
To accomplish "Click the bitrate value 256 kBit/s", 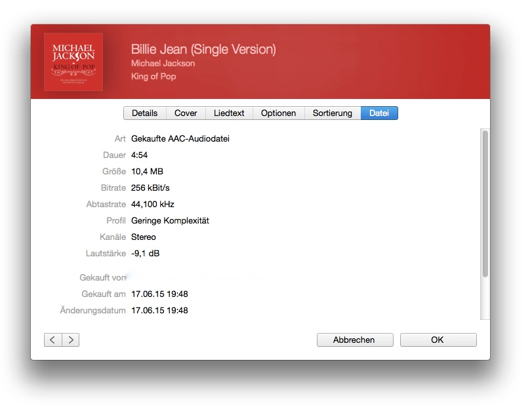I will 150,188.
